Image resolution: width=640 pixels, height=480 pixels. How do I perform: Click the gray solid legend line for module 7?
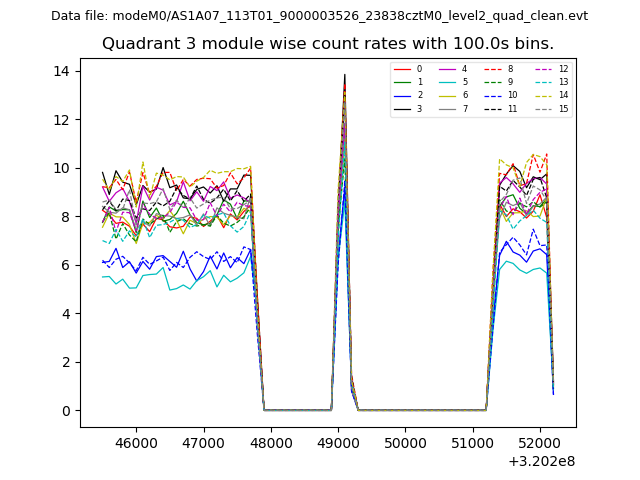click(447, 108)
